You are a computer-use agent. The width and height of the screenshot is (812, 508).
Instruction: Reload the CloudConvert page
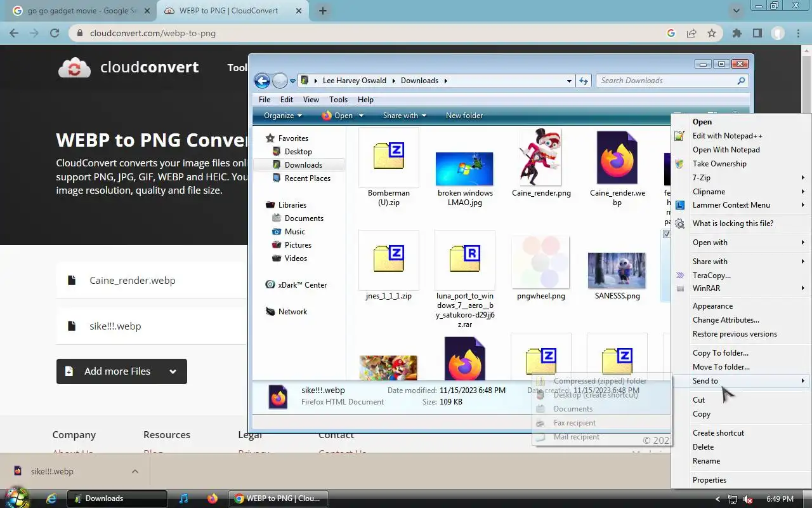click(55, 33)
